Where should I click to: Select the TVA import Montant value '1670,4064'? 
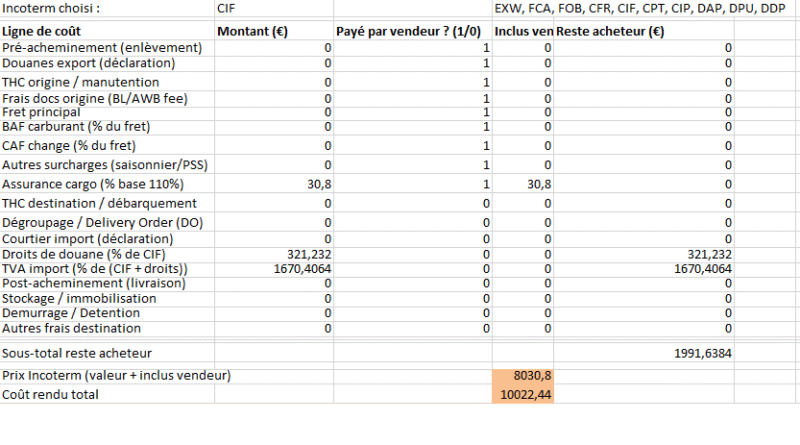point(274,269)
